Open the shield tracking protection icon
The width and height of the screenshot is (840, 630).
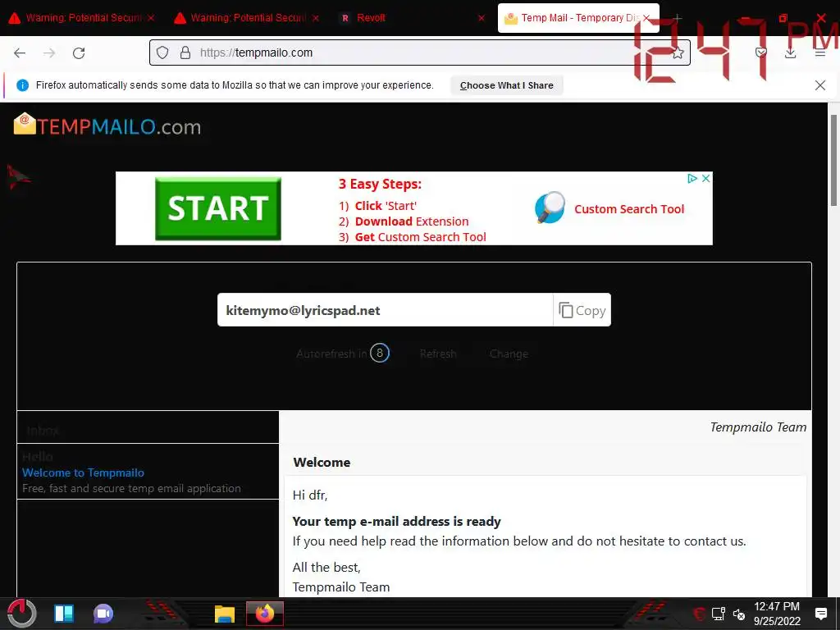[162, 52]
